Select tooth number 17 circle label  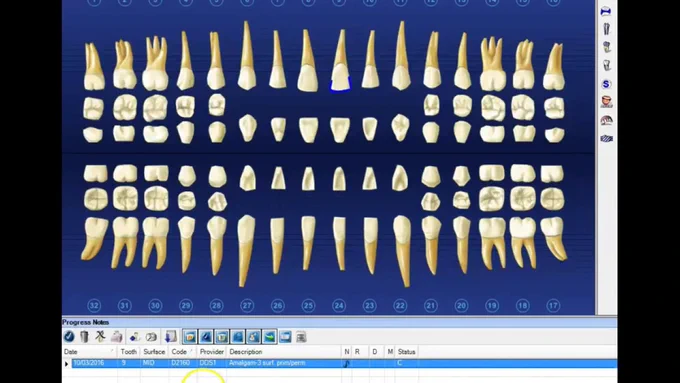(553, 306)
